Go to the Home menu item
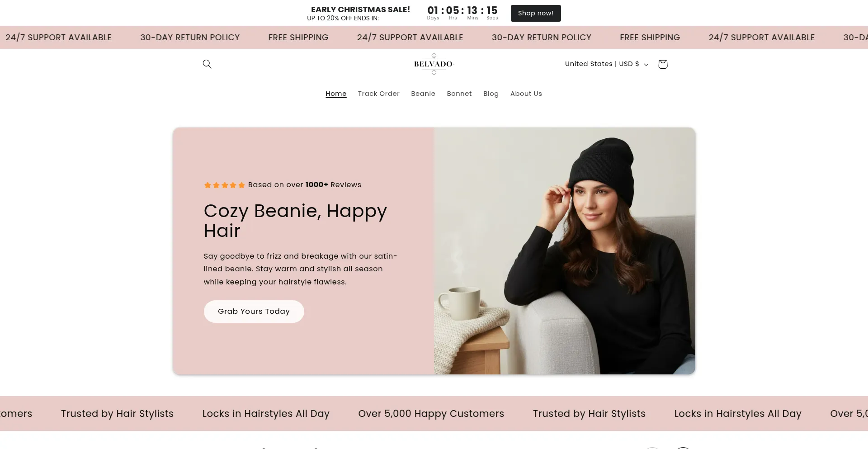The width and height of the screenshot is (868, 449). tap(336, 94)
